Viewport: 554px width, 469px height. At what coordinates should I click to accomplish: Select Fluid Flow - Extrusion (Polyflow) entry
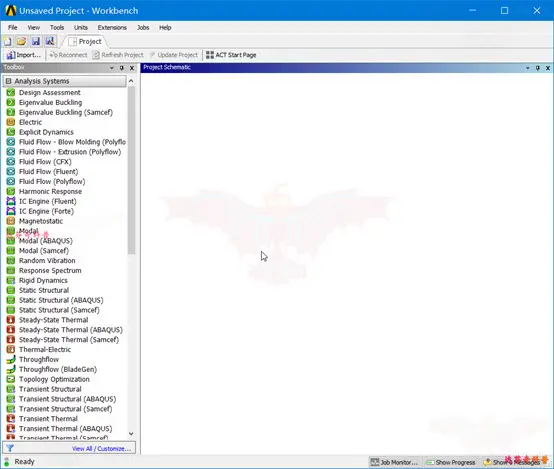pos(70,152)
